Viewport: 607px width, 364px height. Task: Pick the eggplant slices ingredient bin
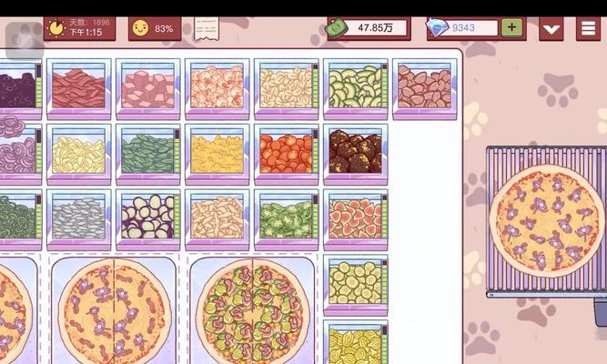pyautogui.click(x=147, y=219)
